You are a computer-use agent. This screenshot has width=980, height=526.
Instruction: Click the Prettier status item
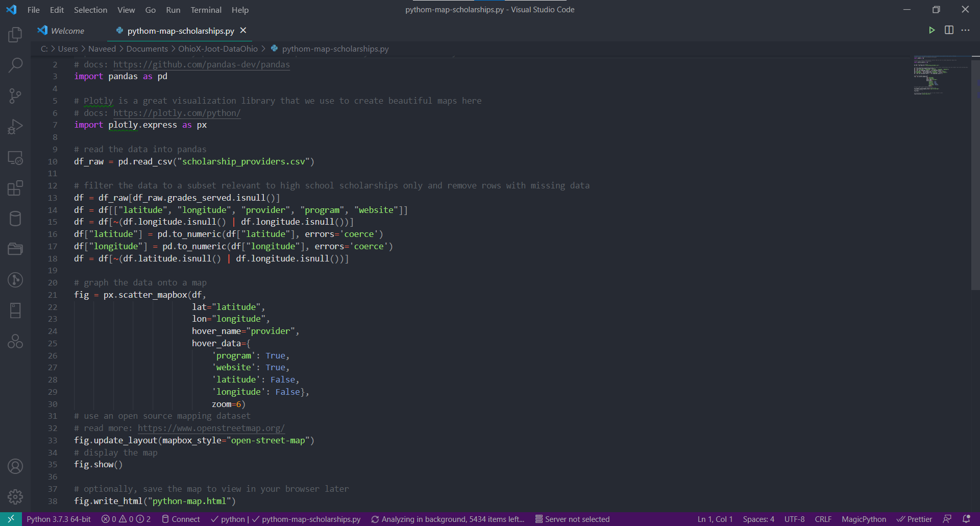pyautogui.click(x=914, y=519)
